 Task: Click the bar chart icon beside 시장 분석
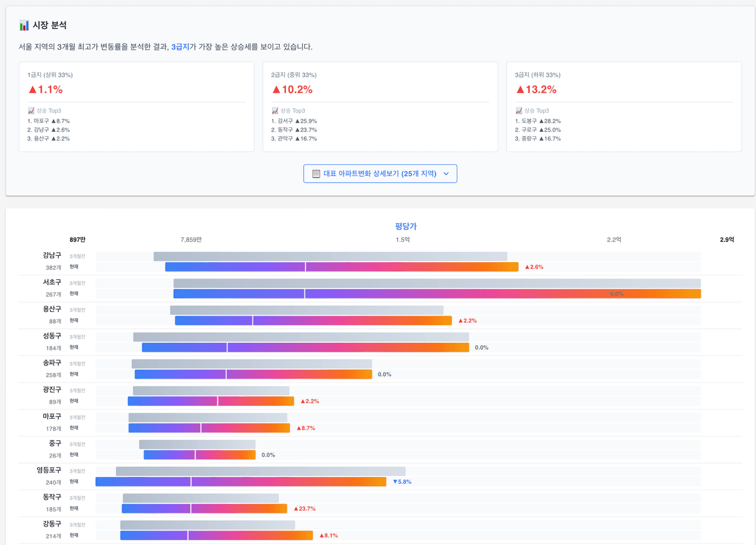point(24,26)
